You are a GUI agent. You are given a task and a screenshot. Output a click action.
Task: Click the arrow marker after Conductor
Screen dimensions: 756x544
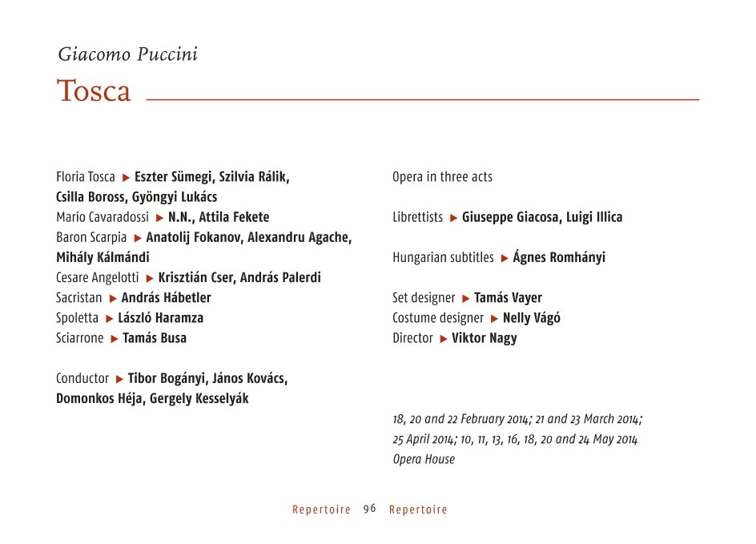[119, 380]
